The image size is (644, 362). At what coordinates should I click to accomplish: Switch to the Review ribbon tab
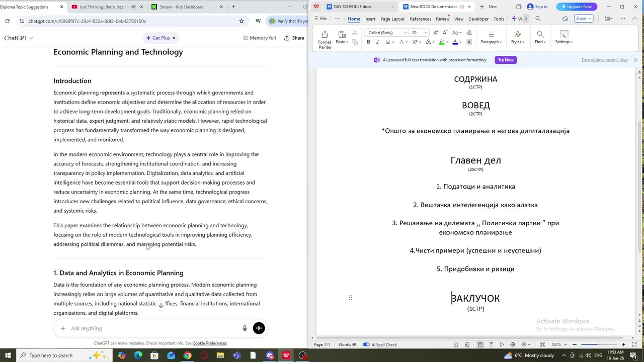tap(443, 19)
